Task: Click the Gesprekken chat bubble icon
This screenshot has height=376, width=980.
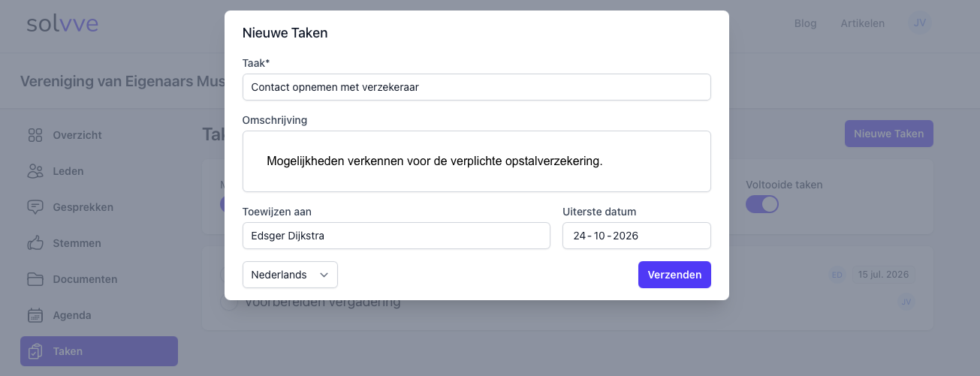Action: click(x=35, y=207)
